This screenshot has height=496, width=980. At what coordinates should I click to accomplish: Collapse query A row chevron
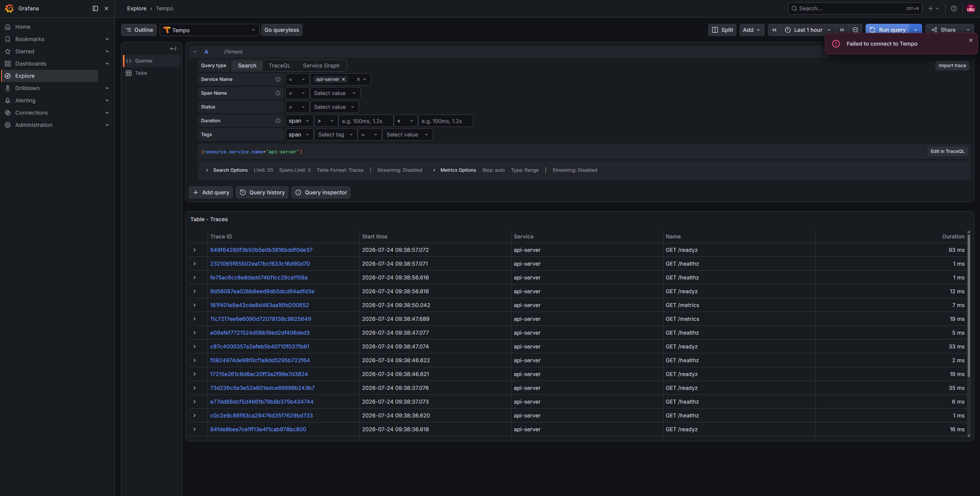(195, 52)
